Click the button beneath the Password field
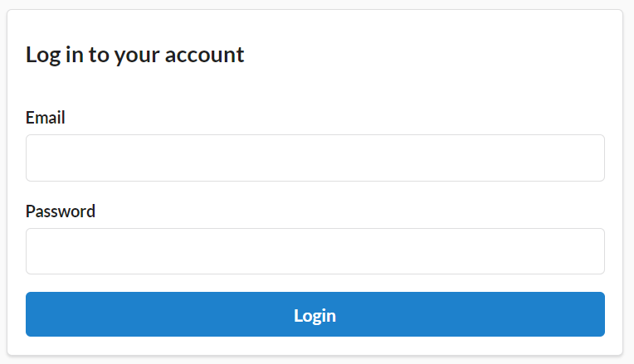The height and width of the screenshot is (364, 634). (315, 314)
